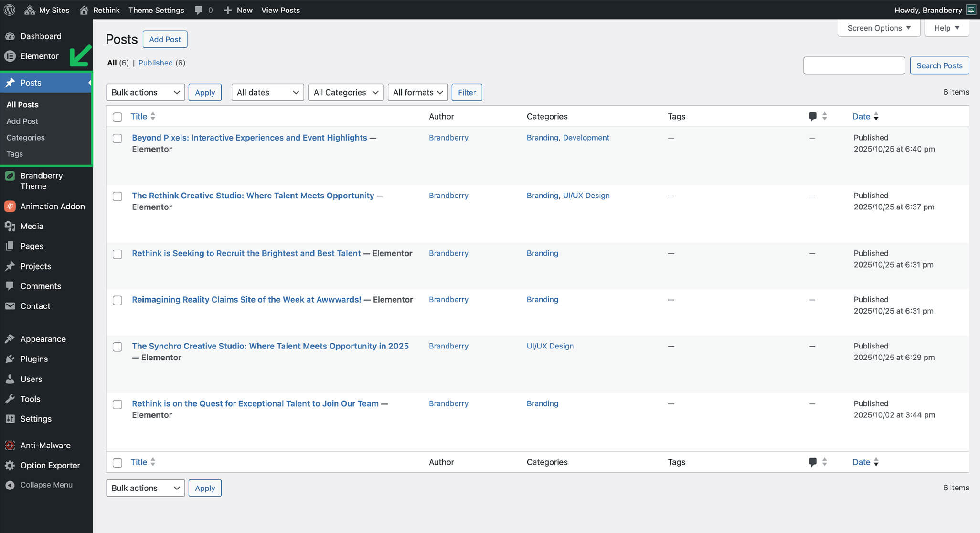Image resolution: width=980 pixels, height=533 pixels.
Task: Click the WordPress logo icon
Action: tap(10, 10)
